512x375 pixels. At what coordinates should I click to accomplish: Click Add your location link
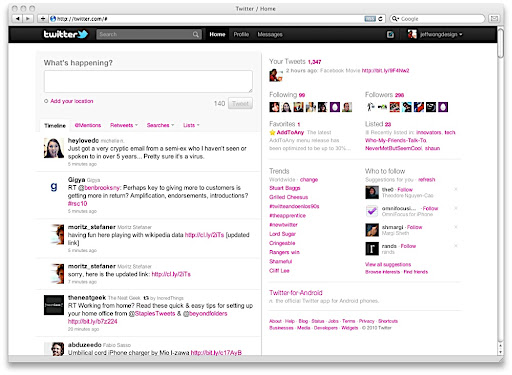[72, 101]
